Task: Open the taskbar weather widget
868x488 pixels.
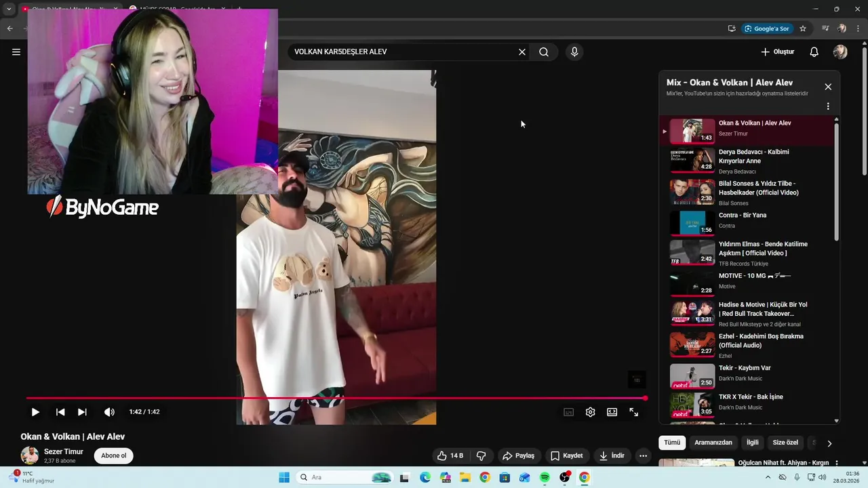Action: [x=33, y=477]
